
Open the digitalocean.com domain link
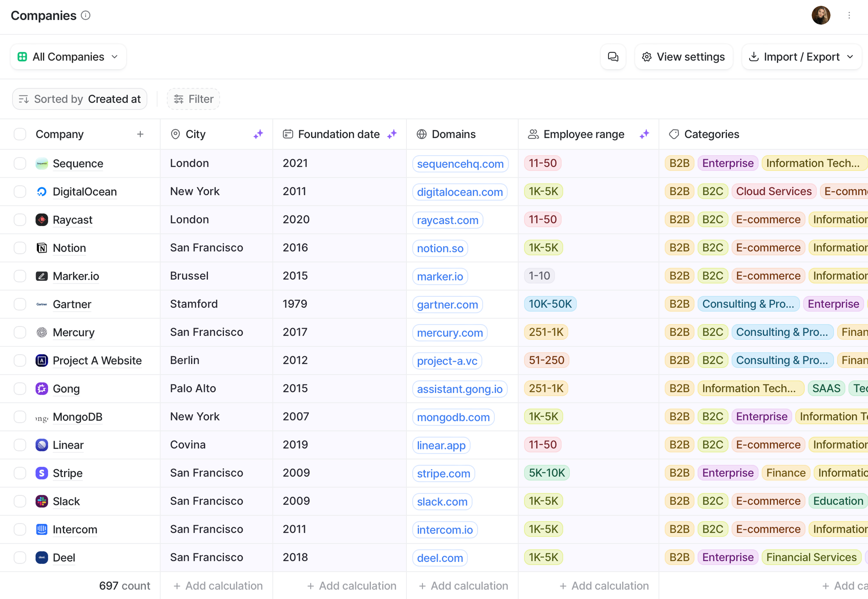pos(460,192)
